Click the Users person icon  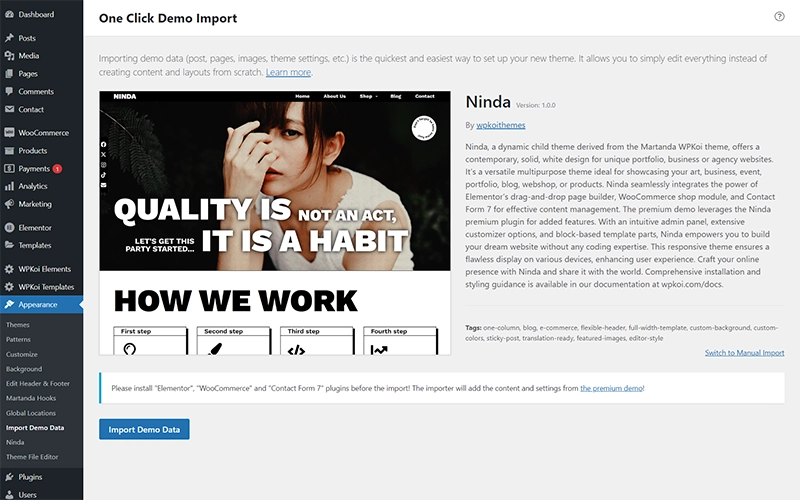(x=9, y=494)
